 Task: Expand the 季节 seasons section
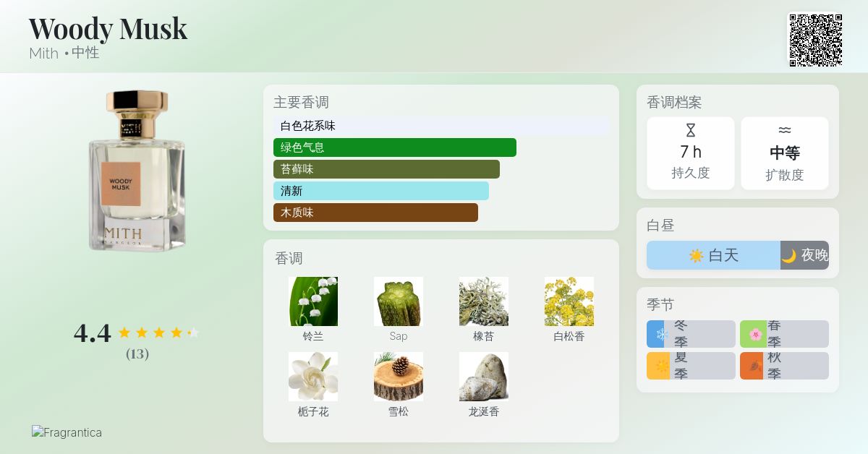click(x=660, y=304)
